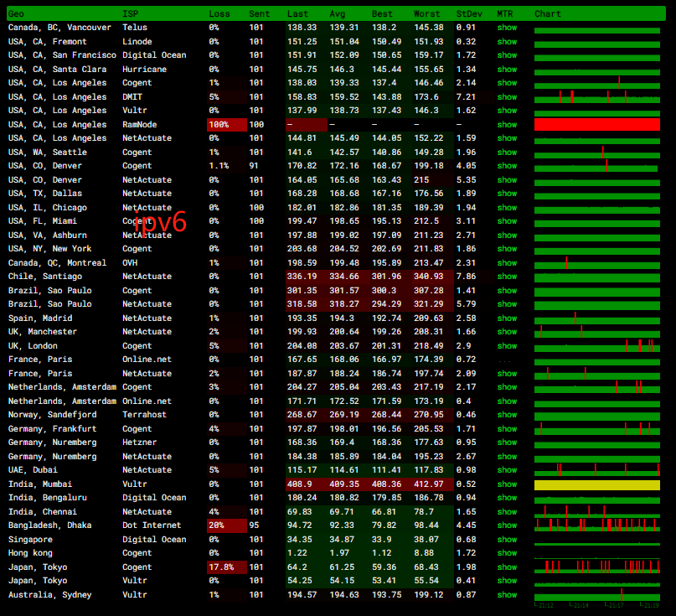
Task: Show MTR for Los Angeles RamNode row
Action: tap(507, 125)
